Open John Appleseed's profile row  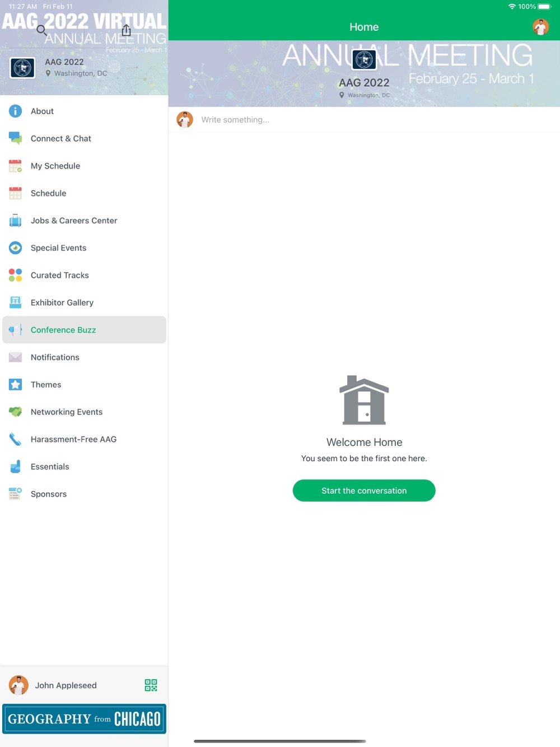coord(84,685)
